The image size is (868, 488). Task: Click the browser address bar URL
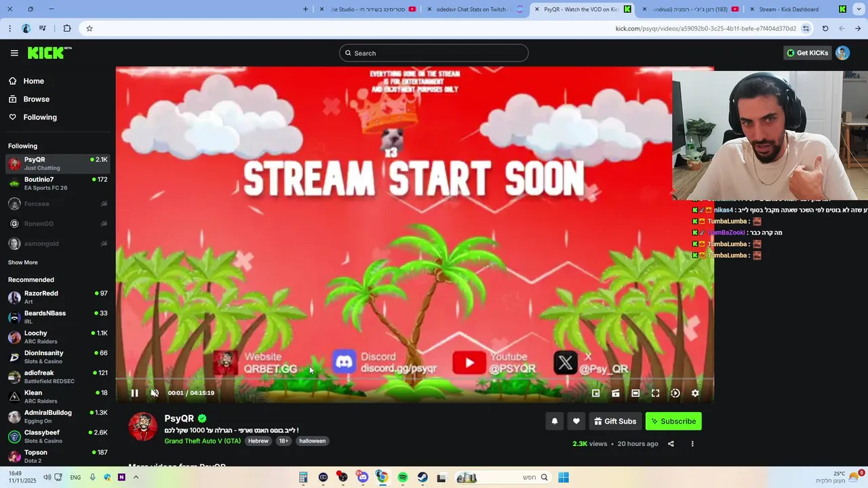click(x=706, y=28)
